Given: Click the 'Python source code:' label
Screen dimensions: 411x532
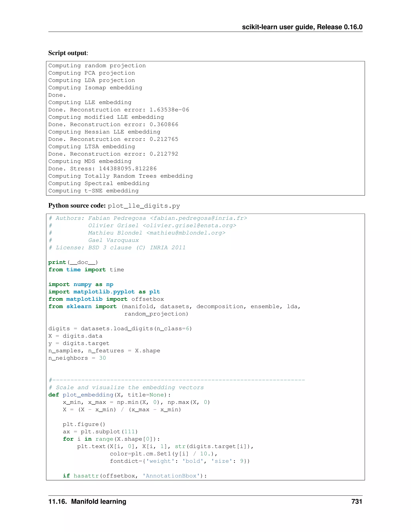Looking at the screenshot, I should click(77, 206).
